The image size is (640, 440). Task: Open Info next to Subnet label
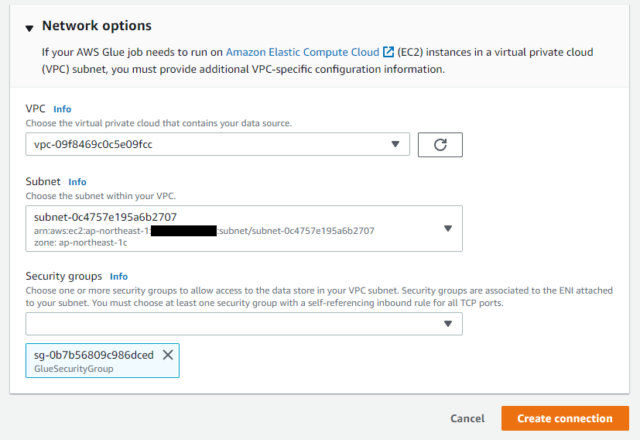[x=77, y=182]
